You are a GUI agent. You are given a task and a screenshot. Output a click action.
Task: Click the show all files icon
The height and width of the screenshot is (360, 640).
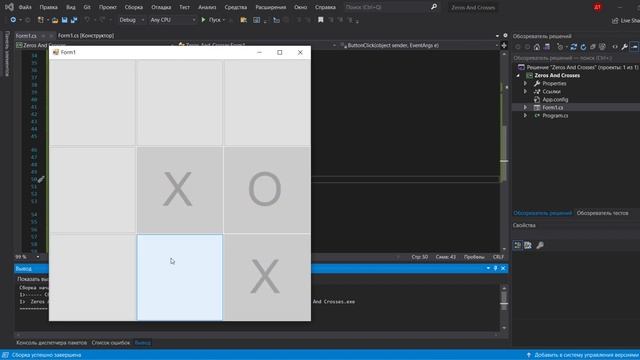pos(602,47)
